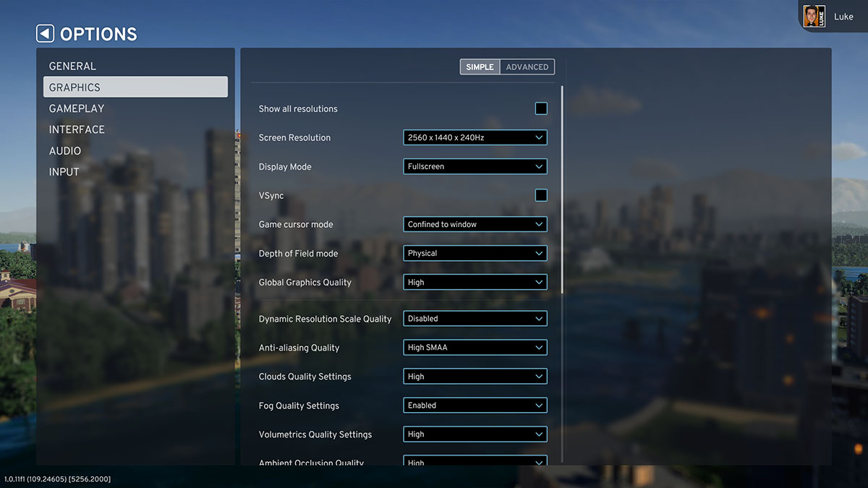Screen dimensions: 868x488
Task: Switch to the Simple settings view
Action: coord(480,67)
